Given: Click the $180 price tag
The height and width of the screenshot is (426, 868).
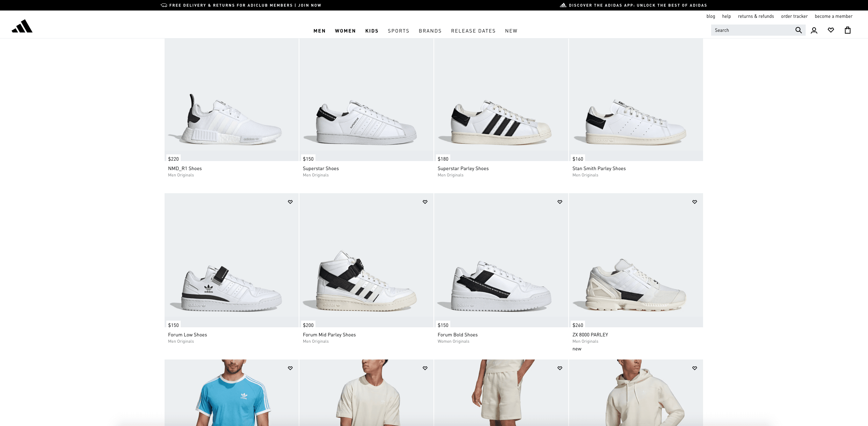Looking at the screenshot, I should click(443, 159).
